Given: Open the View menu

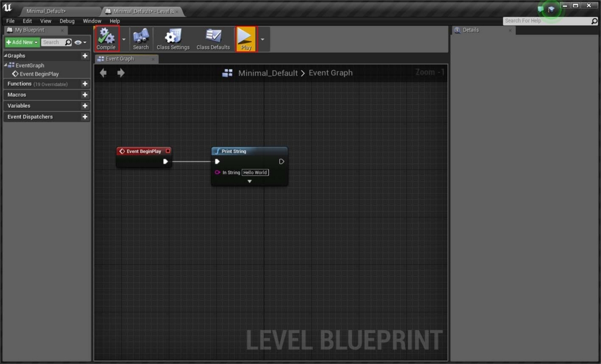Looking at the screenshot, I should [x=46, y=21].
